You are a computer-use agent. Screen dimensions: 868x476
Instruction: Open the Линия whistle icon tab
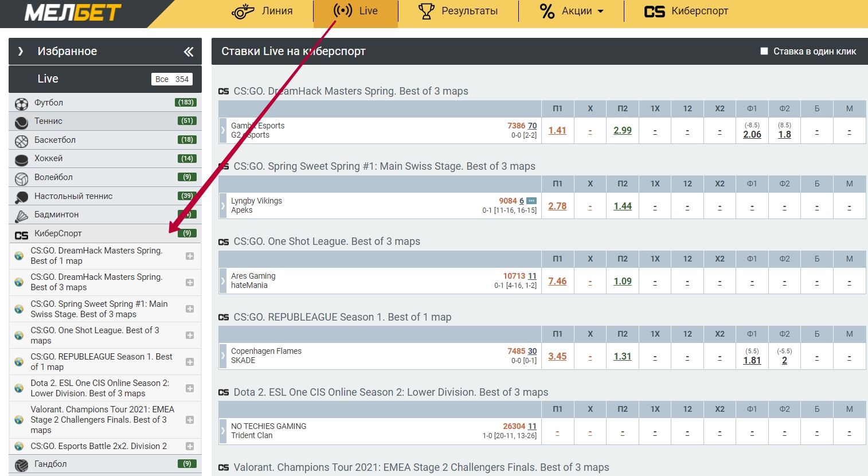[243, 11]
